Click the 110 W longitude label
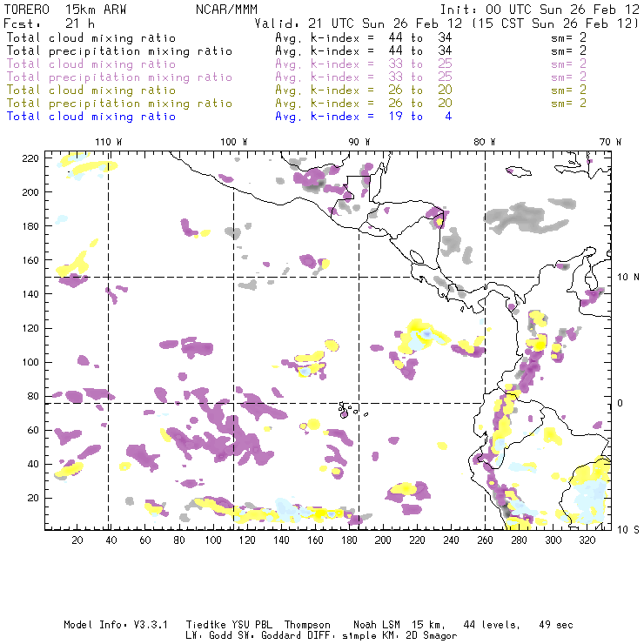The image size is (644, 644). pyautogui.click(x=108, y=142)
